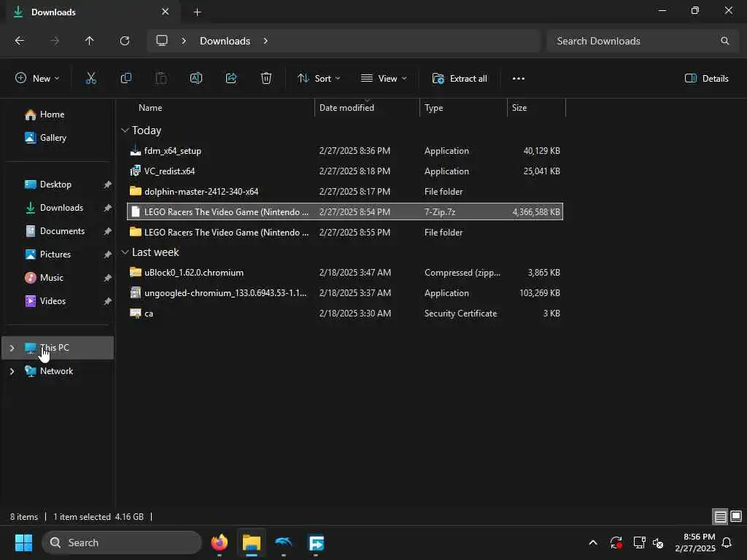747x560 pixels.
Task: Unpin Videos from quick access
Action: [108, 301]
